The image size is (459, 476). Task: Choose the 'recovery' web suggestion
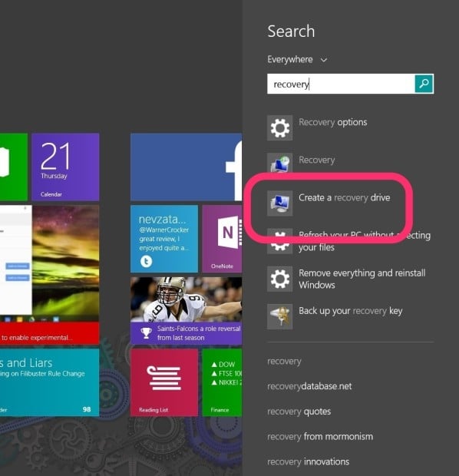click(284, 362)
